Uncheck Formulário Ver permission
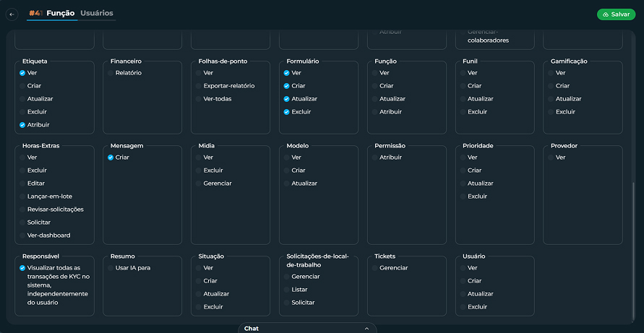 [287, 73]
